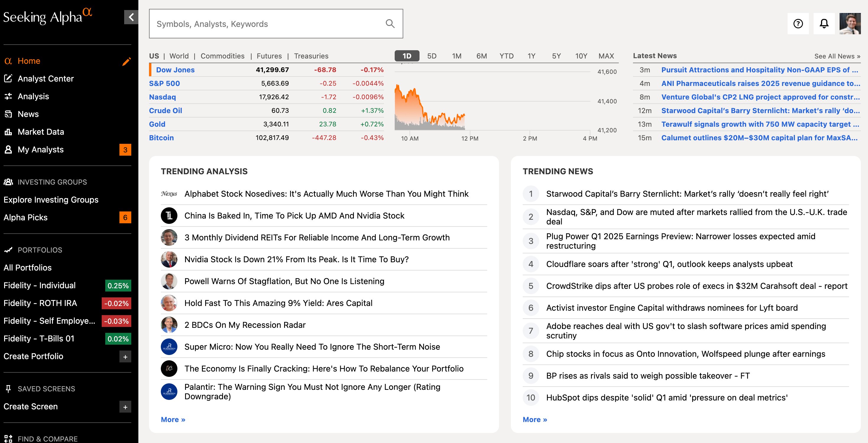Switch to the Commodities tab
Screen dimensions: 868x443
tap(222, 56)
